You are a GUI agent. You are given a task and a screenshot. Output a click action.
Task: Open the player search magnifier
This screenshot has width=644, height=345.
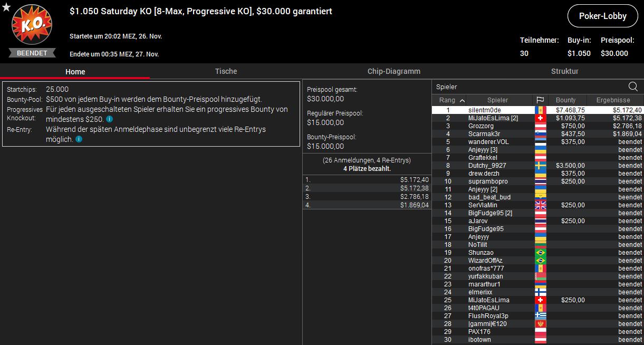[x=633, y=87]
